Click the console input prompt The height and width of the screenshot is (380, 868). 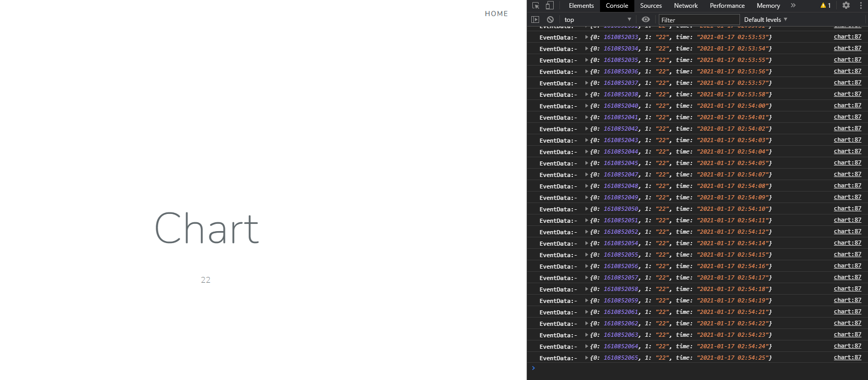(x=697, y=369)
